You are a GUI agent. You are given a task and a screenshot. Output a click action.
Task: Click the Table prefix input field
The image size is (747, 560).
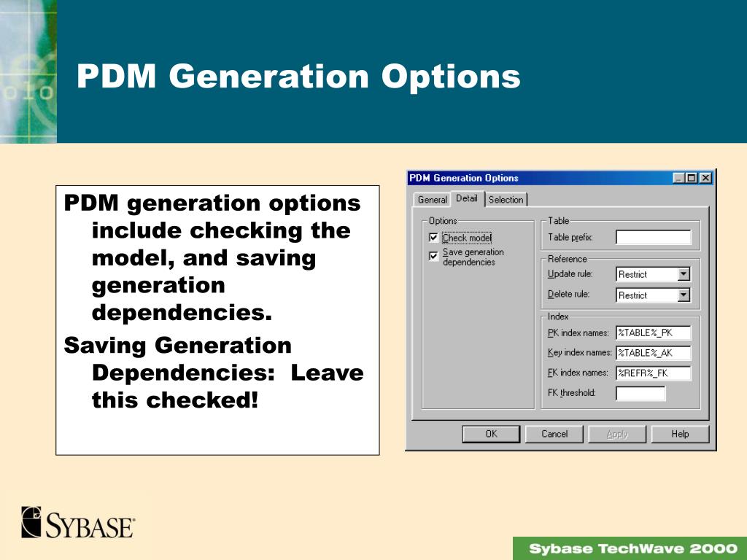[653, 237]
